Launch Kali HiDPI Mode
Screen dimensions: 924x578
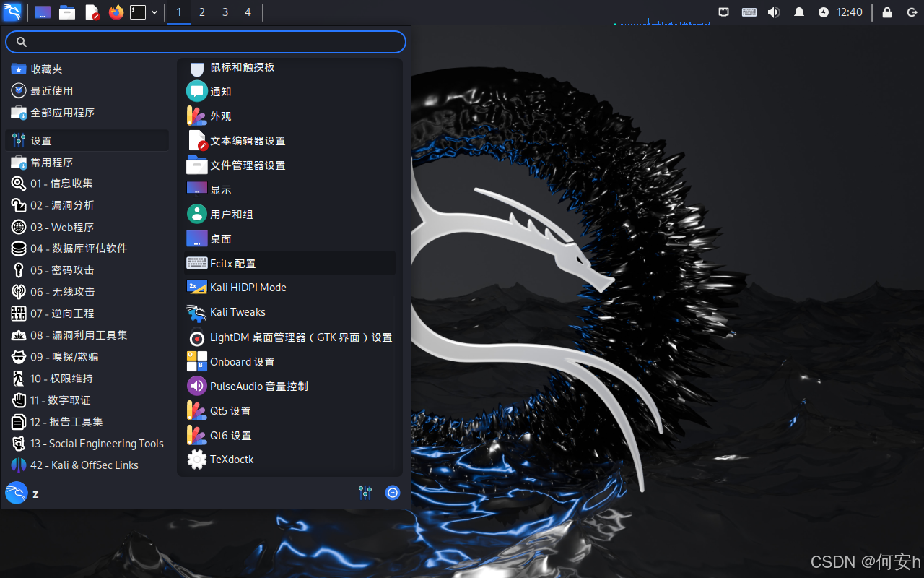click(289, 288)
